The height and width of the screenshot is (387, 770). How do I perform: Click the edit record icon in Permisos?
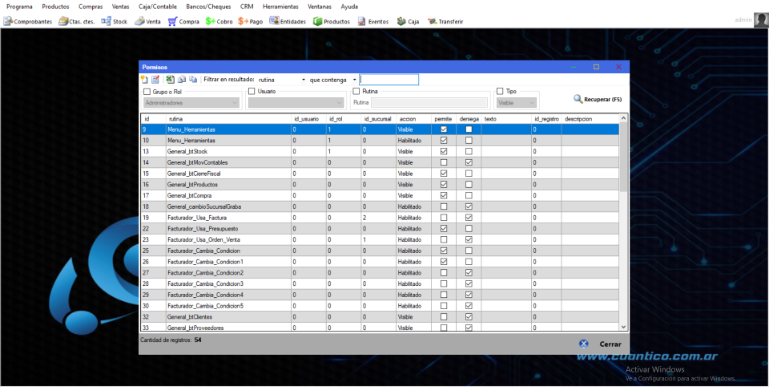pos(156,80)
